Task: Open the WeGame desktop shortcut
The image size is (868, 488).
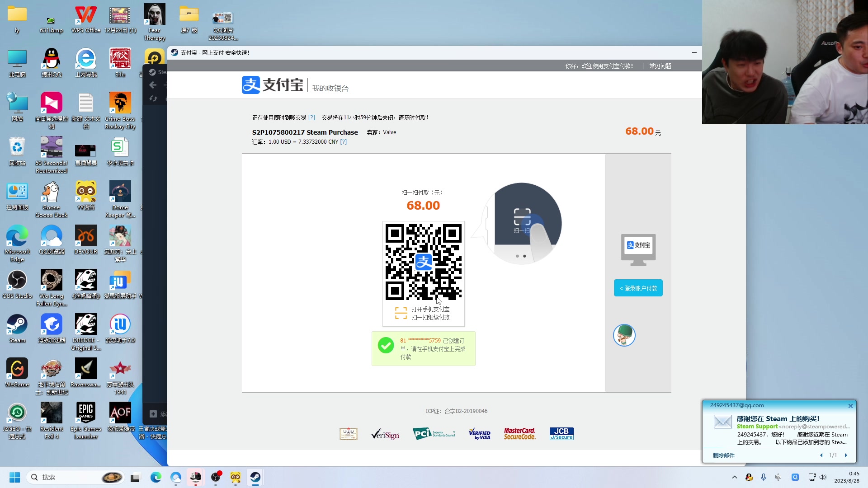Action: click(17, 373)
